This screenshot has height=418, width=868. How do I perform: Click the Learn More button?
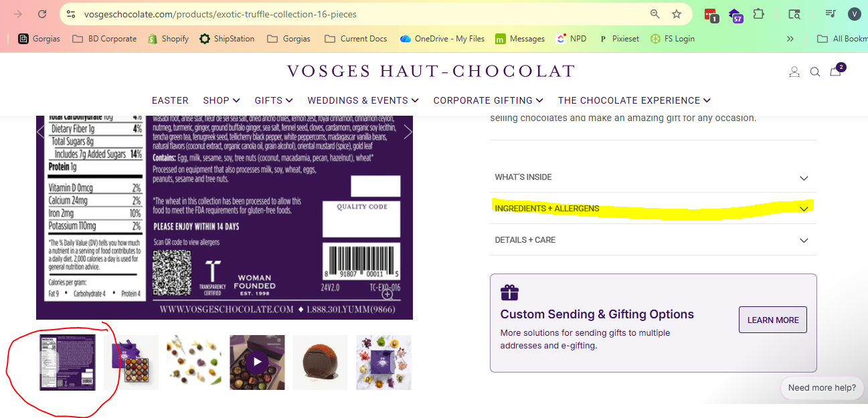tap(773, 320)
